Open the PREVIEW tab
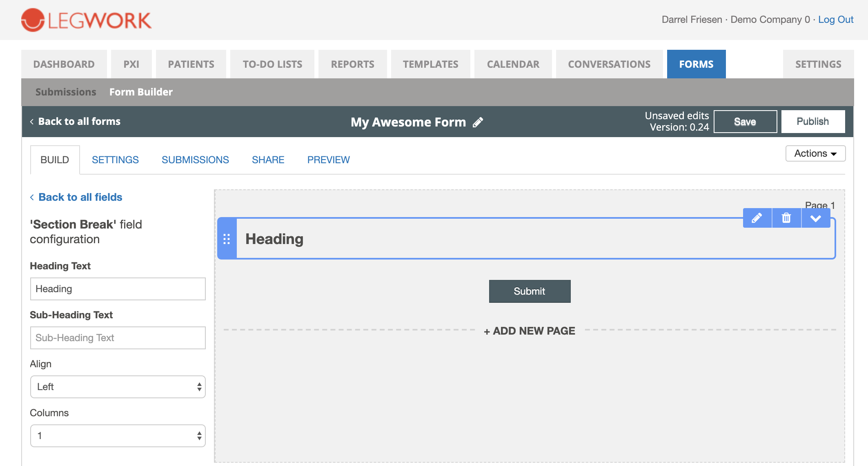The width and height of the screenshot is (868, 466). click(x=328, y=160)
